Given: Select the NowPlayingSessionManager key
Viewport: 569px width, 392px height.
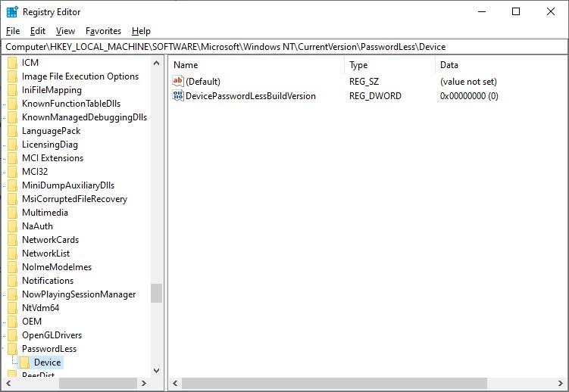Looking at the screenshot, I should (x=79, y=294).
